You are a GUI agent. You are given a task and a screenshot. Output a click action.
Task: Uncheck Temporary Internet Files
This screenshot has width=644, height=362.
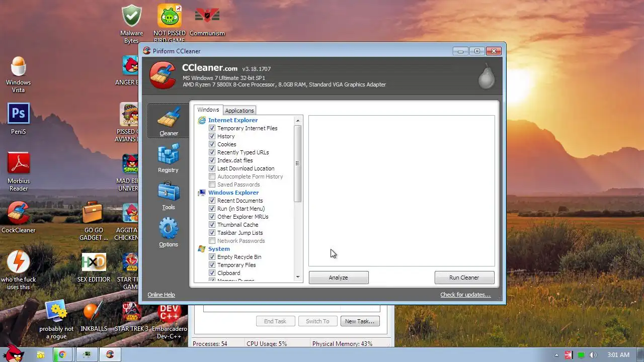pos(212,128)
